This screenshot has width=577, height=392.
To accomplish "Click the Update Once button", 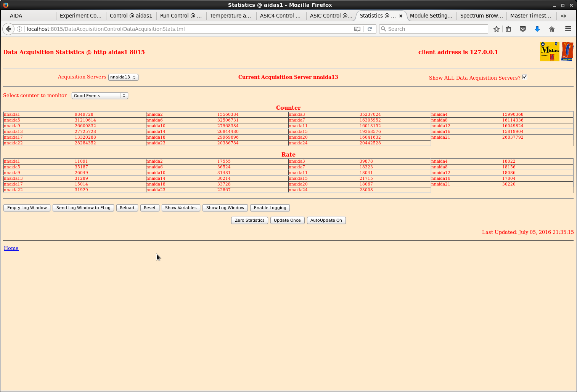I will [287, 220].
